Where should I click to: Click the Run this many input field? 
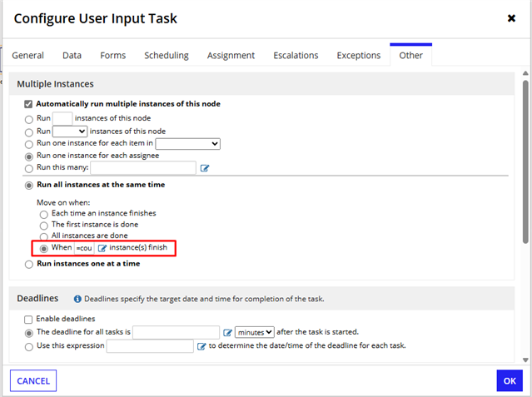pos(143,167)
